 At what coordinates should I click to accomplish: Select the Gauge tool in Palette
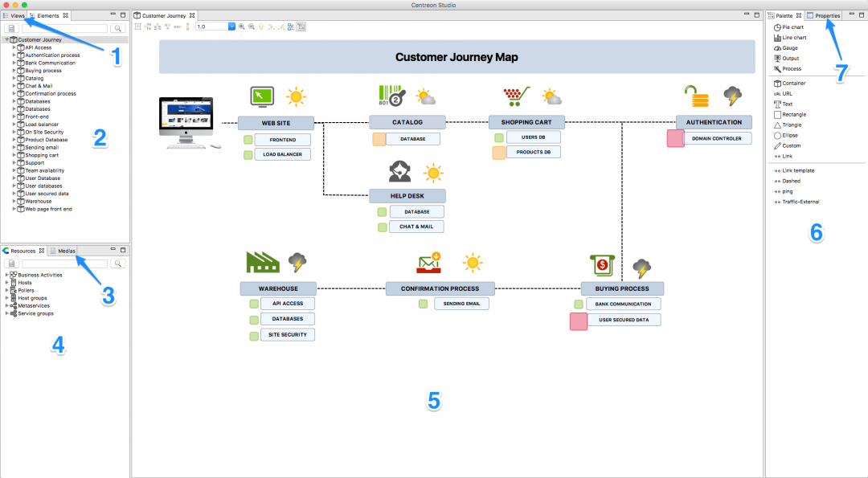[x=789, y=48]
